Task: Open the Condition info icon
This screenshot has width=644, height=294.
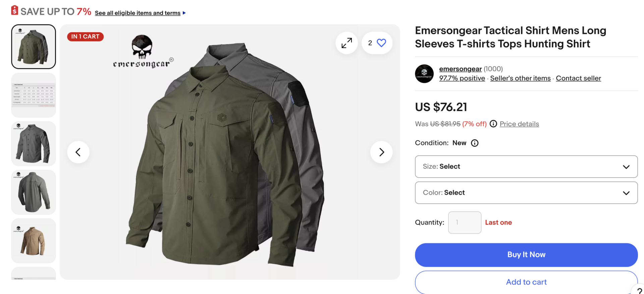Action: (475, 143)
